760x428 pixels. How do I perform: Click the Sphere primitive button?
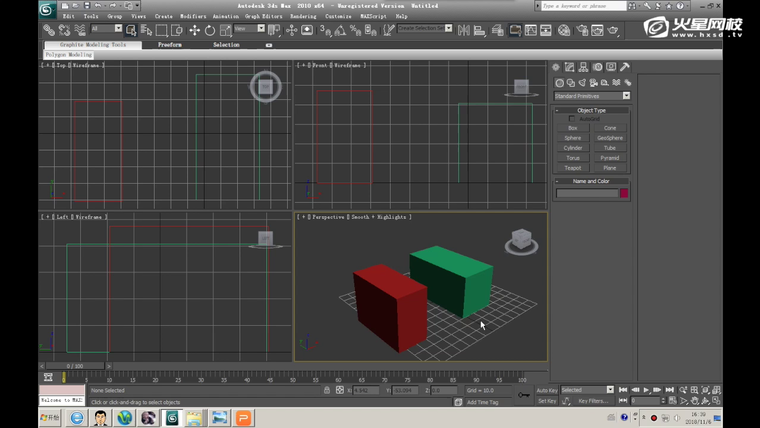(573, 138)
